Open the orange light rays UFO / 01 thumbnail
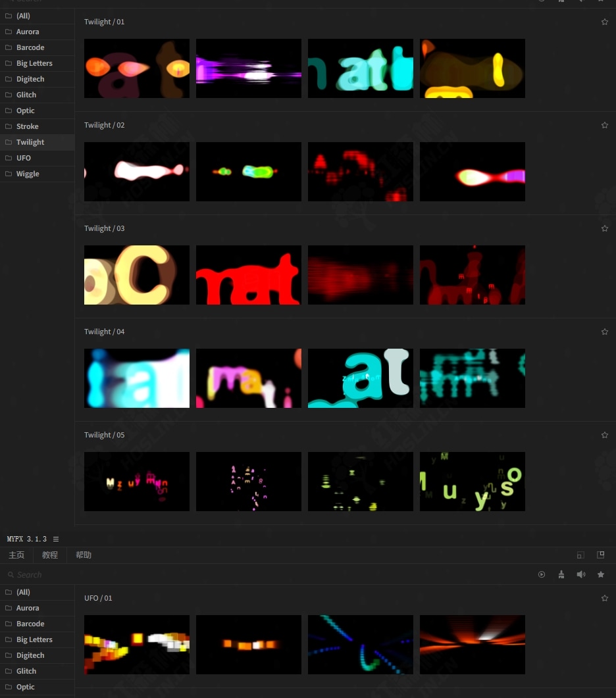Image resolution: width=616 pixels, height=698 pixels. (472, 645)
